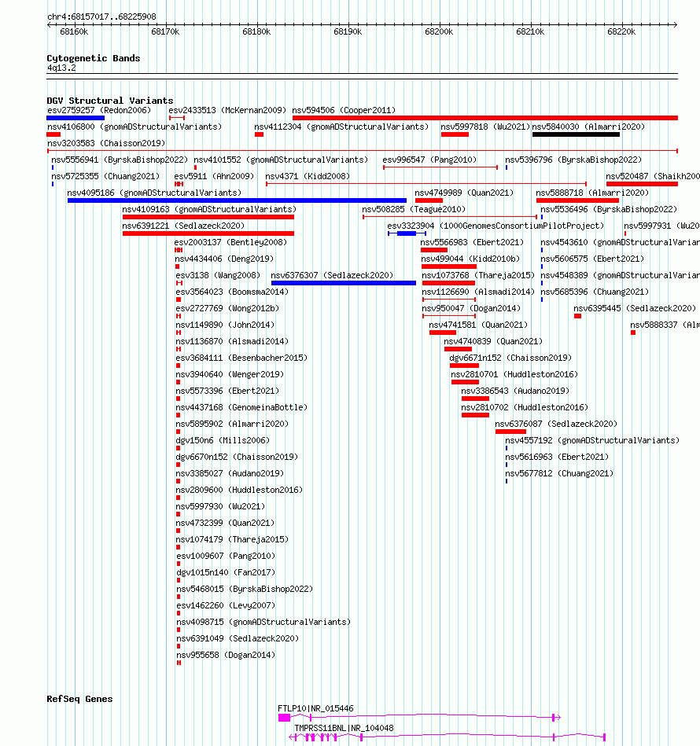Open esv3684111 (Besenbacher2015) label
700x746 pixels.
241,358
